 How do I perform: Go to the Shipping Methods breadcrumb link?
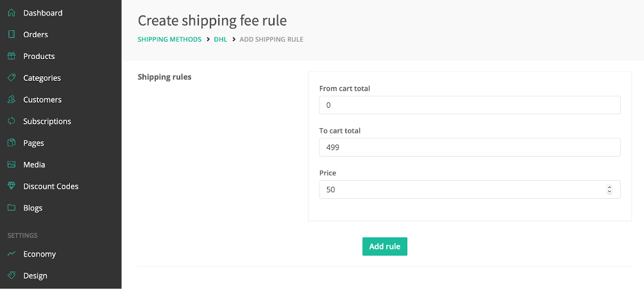[169, 39]
